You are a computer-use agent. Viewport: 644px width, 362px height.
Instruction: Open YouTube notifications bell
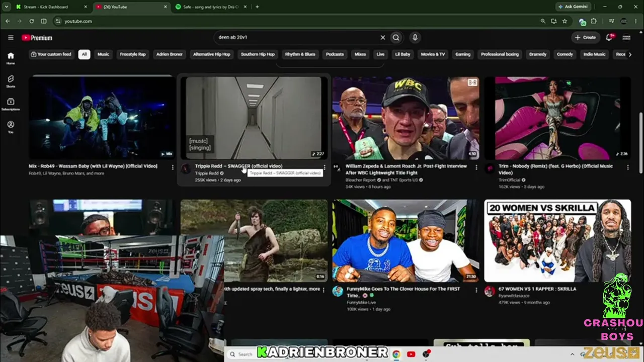click(x=609, y=37)
